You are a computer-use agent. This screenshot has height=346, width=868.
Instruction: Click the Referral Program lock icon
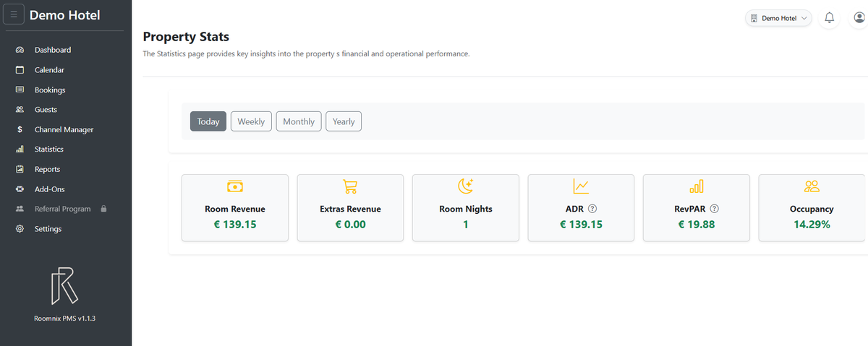(x=103, y=209)
